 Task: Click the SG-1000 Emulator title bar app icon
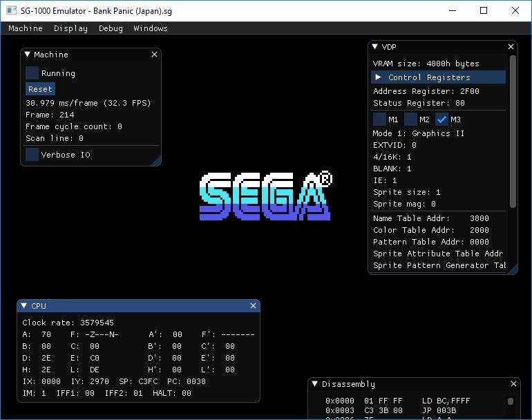pos(11,10)
